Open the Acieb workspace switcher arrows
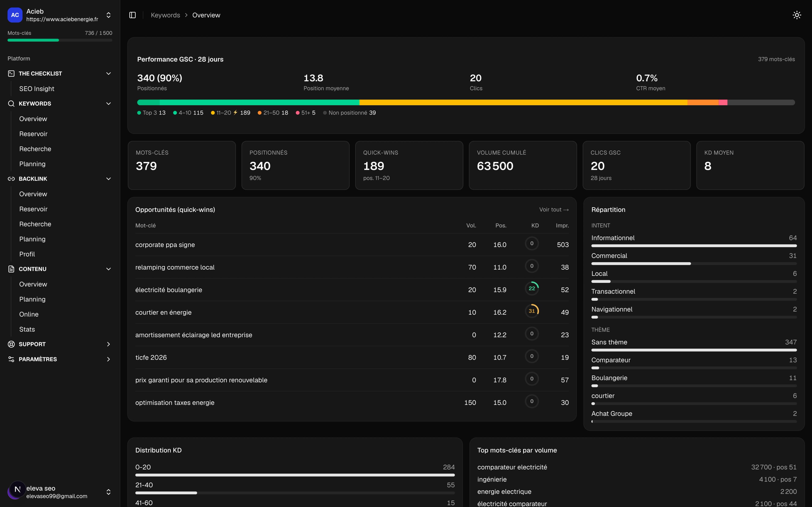The height and width of the screenshot is (507, 812). click(108, 15)
